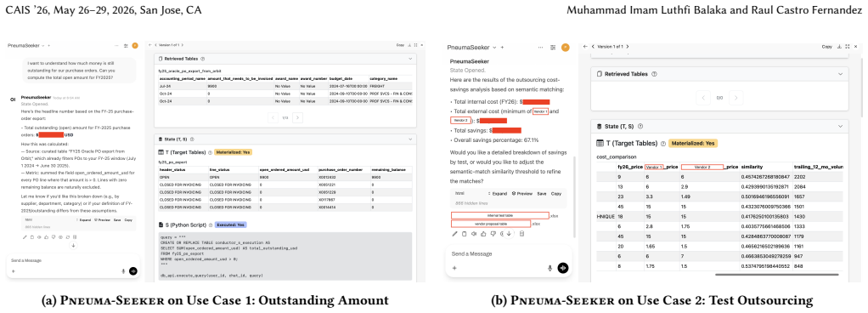The height and width of the screenshot is (313, 868).
Task: Save the html code block in the Test Outsourcing chat
Action: coord(541,193)
